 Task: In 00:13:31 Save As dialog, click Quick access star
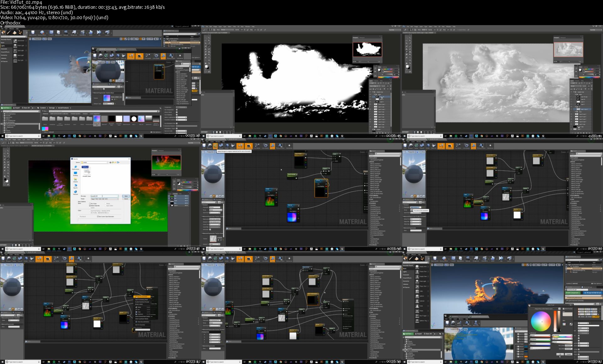point(75,167)
